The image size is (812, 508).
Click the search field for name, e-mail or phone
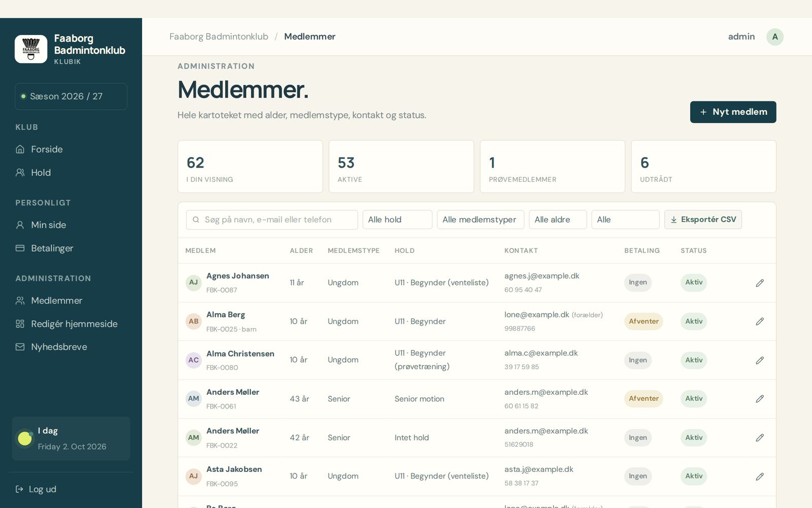(x=272, y=220)
